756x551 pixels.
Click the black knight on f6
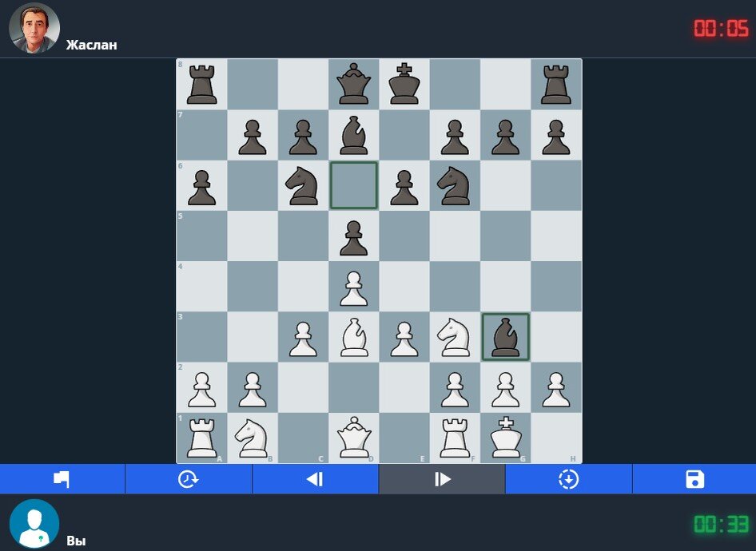(455, 185)
